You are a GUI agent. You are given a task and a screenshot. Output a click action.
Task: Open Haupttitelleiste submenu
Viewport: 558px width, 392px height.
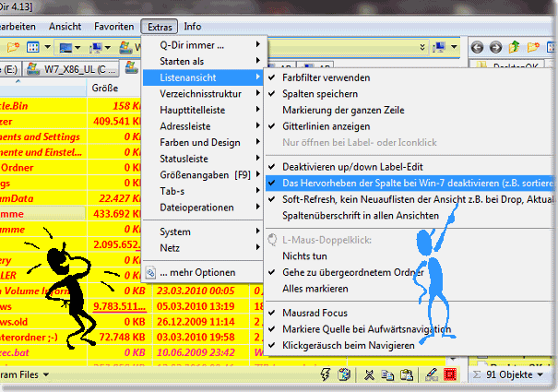(x=203, y=110)
